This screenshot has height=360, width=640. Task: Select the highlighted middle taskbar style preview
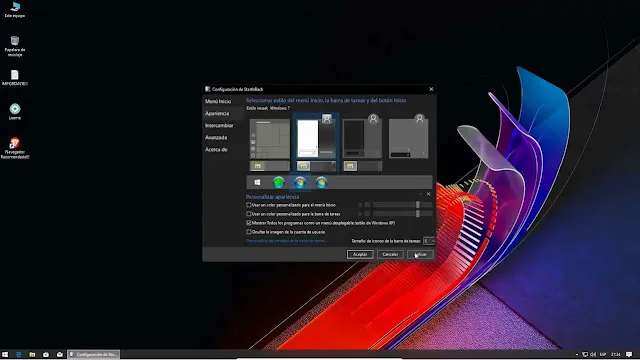(x=316, y=166)
